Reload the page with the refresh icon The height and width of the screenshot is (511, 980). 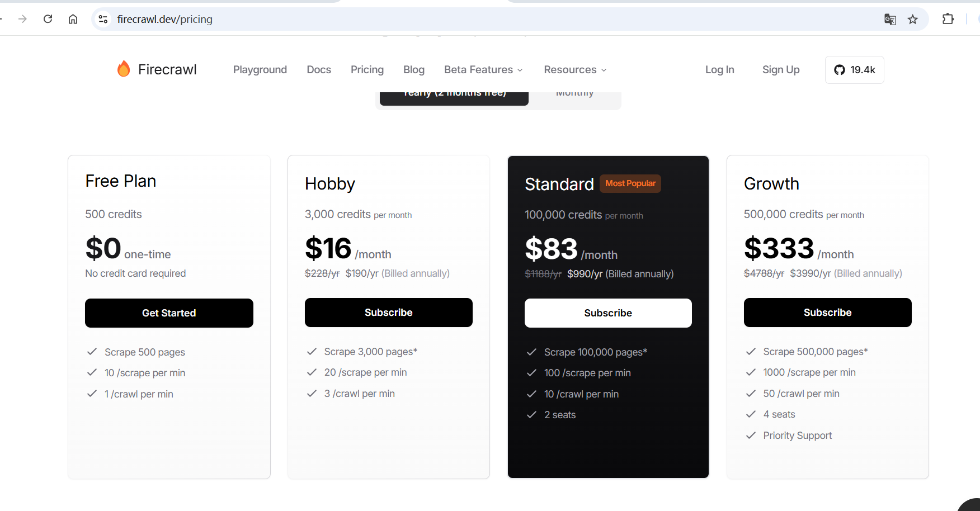click(48, 19)
